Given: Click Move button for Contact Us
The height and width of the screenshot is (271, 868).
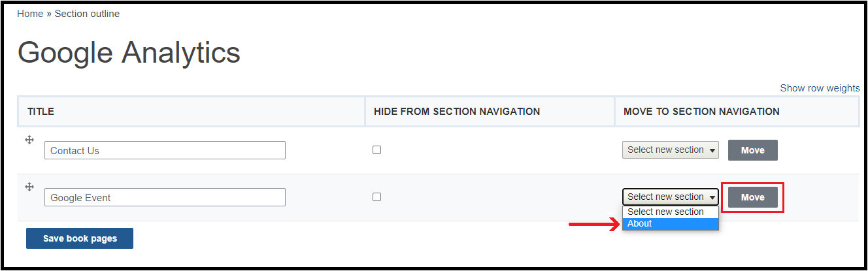Looking at the screenshot, I should (753, 150).
